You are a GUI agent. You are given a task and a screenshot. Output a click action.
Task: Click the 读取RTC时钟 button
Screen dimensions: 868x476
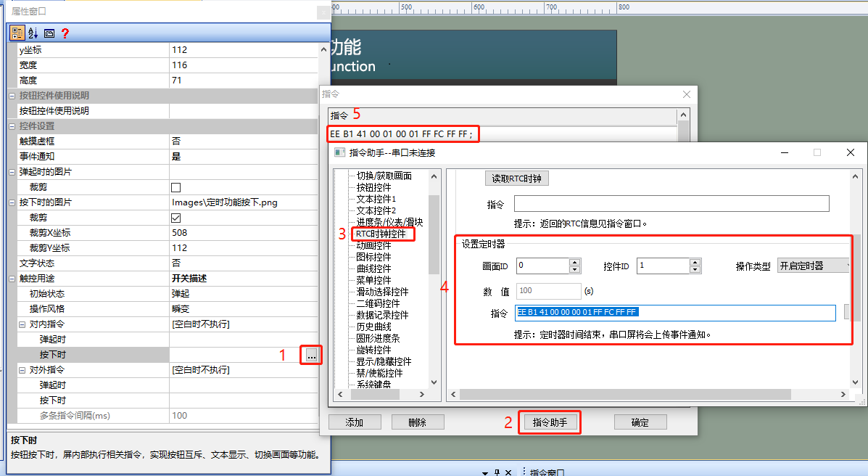tap(516, 178)
